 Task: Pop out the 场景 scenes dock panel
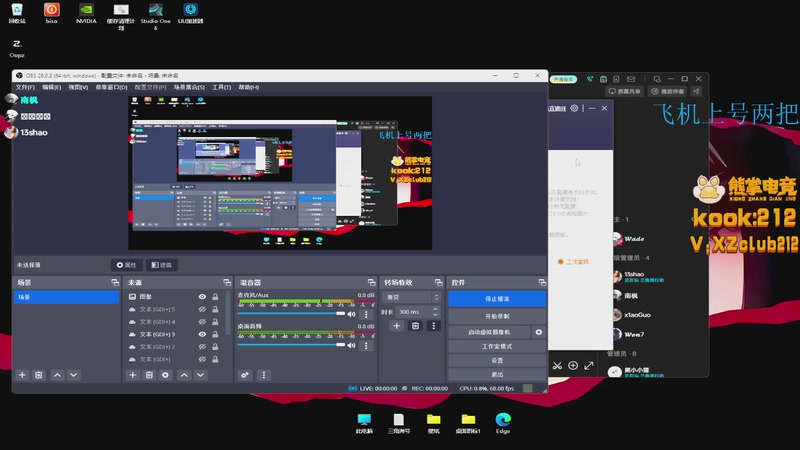[115, 282]
